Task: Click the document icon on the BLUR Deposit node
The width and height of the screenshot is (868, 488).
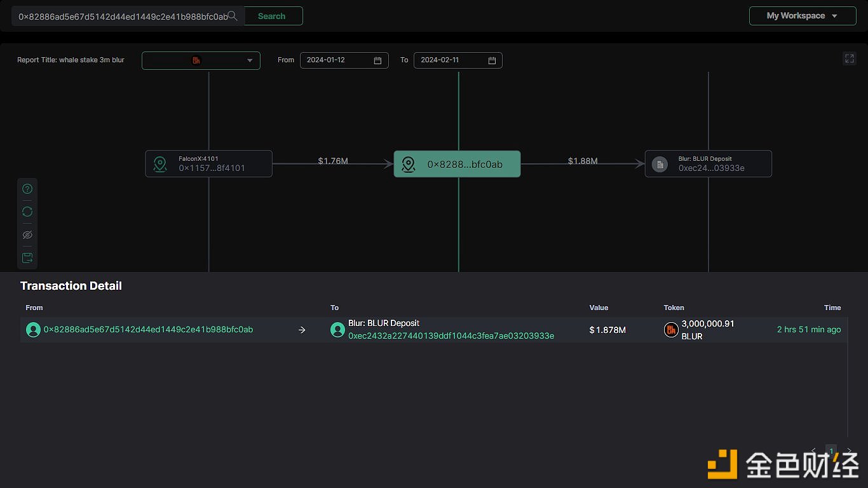Action: pyautogui.click(x=660, y=165)
